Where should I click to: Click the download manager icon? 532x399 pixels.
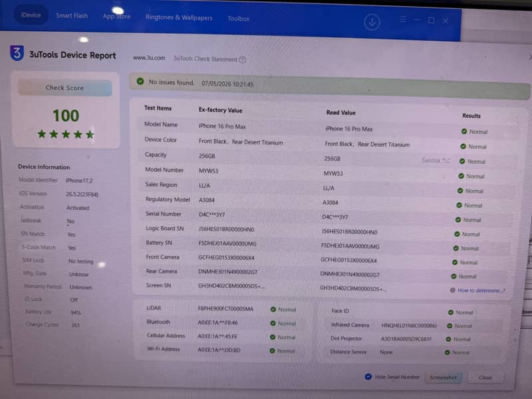(x=372, y=23)
